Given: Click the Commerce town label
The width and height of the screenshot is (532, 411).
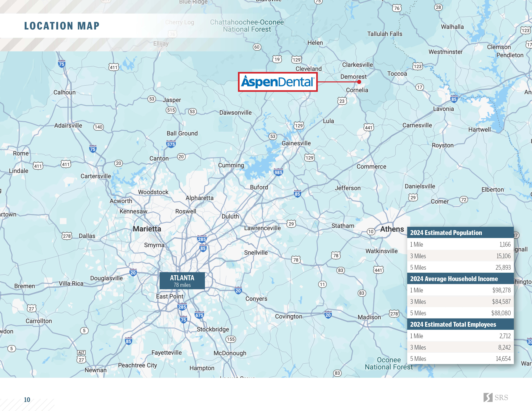Looking at the screenshot, I should [x=371, y=166].
